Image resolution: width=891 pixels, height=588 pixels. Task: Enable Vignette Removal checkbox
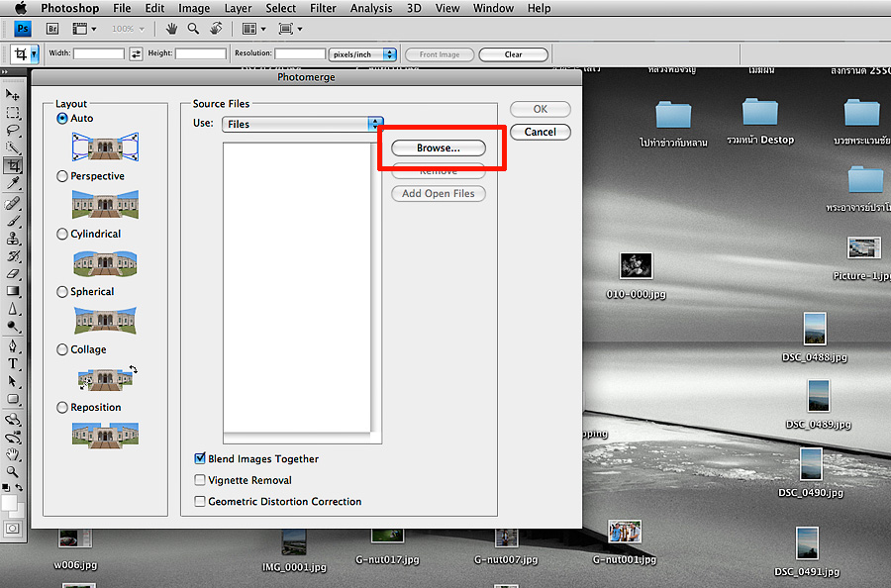[x=201, y=480]
